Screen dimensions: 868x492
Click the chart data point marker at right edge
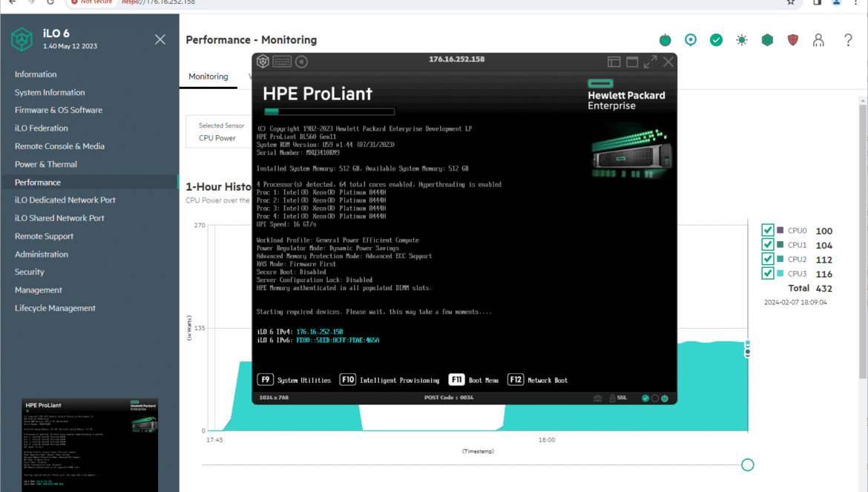pos(747,349)
